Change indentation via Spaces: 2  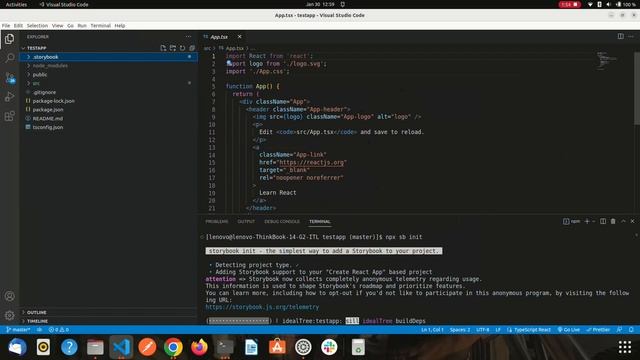460,330
